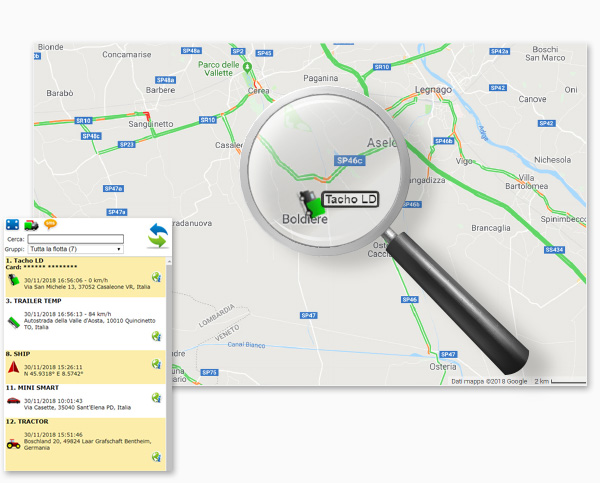Click the blue fullscreen map icon
Screen dimensions: 600x483
pyautogui.click(x=12, y=225)
